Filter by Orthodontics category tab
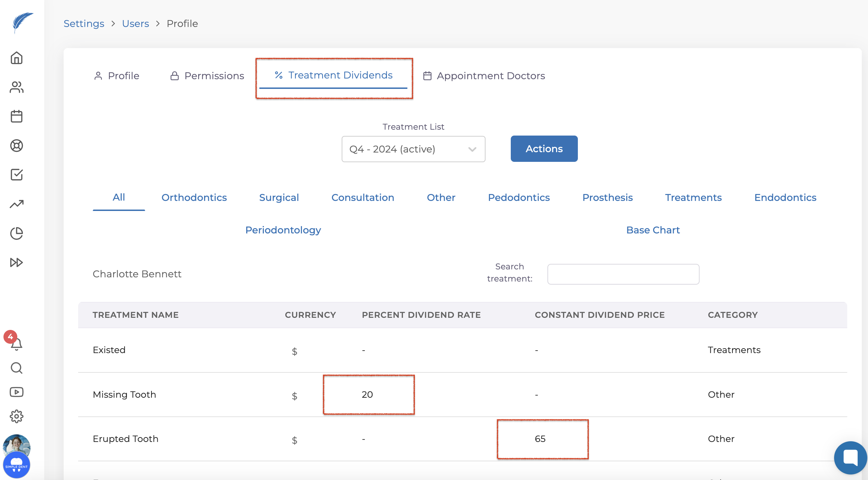This screenshot has height=480, width=868. [194, 197]
